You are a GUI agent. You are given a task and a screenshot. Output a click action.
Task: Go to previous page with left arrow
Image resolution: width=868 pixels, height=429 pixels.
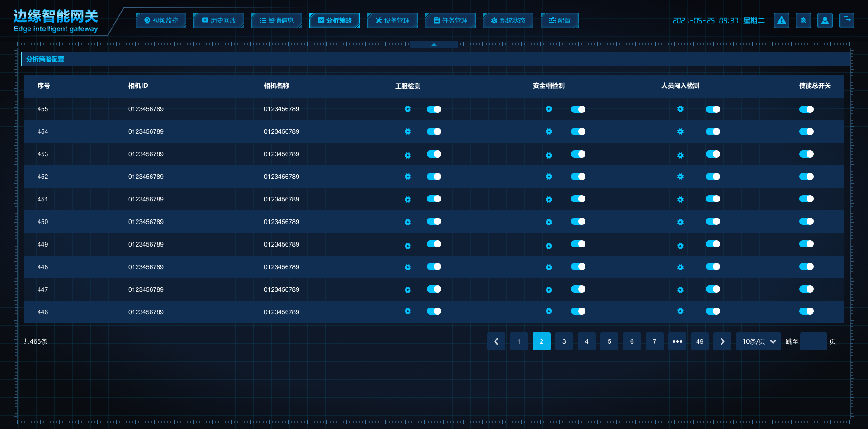click(x=496, y=341)
